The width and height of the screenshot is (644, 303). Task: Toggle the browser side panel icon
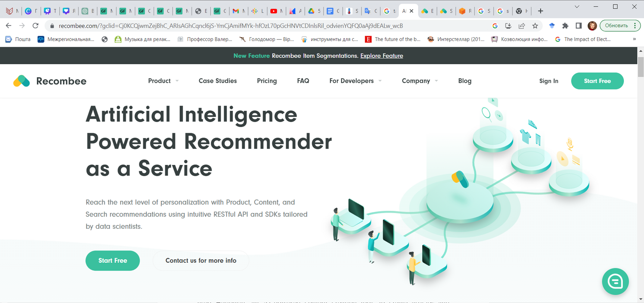tap(579, 26)
